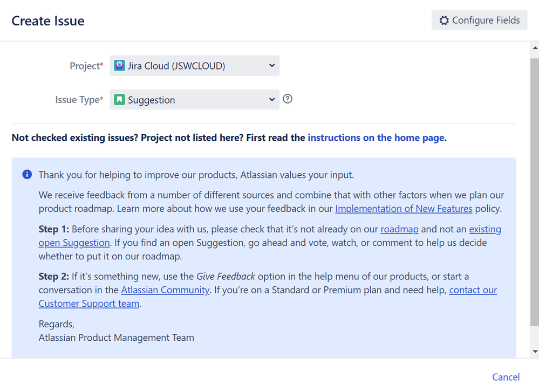This screenshot has height=392, width=539.
Task: Open the Implementation of New Features policy link
Action: click(x=404, y=209)
